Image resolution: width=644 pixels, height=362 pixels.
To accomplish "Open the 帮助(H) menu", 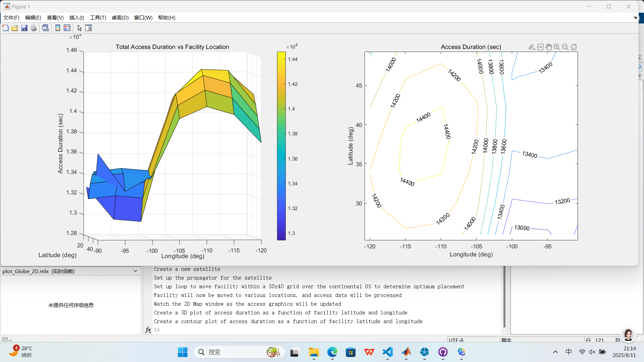I will [x=166, y=18].
